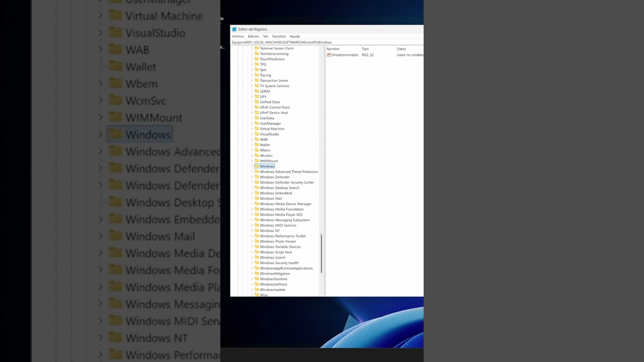Image resolution: width=644 pixels, height=362 pixels.
Task: Expand the Windows NT key chevron
Action: [x=252, y=231]
